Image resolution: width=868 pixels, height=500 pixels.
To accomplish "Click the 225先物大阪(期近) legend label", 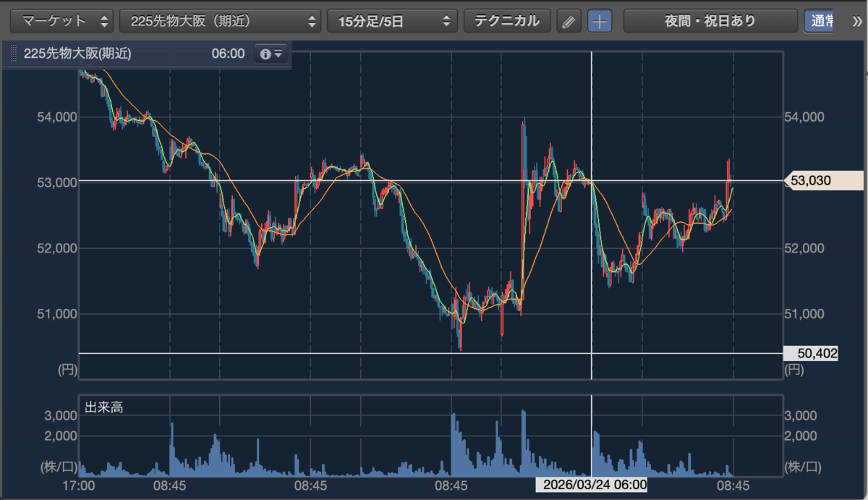I will pos(77,54).
